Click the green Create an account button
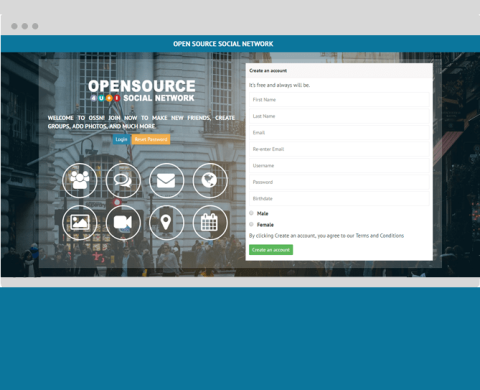Screen dimensions: 480x390 (x=271, y=250)
